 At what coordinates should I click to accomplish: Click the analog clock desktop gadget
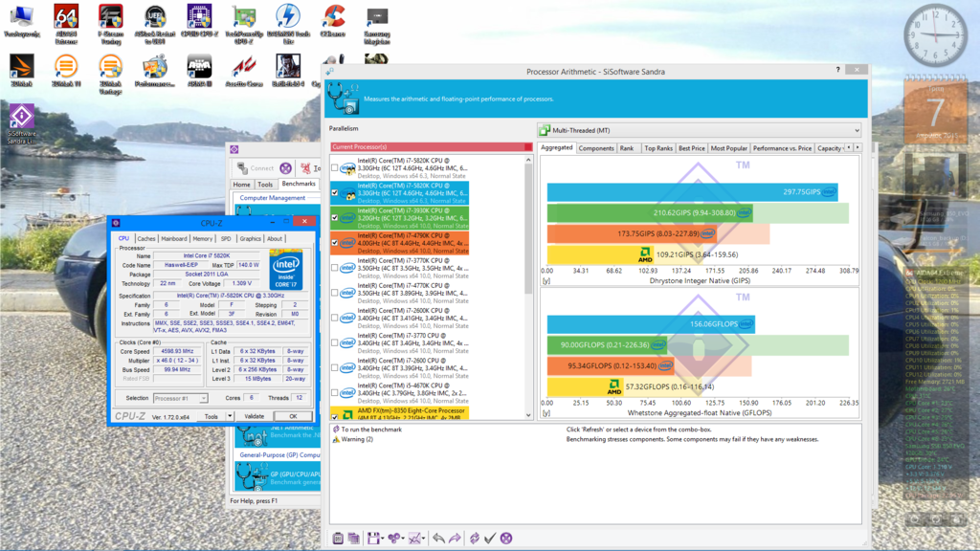[936, 36]
